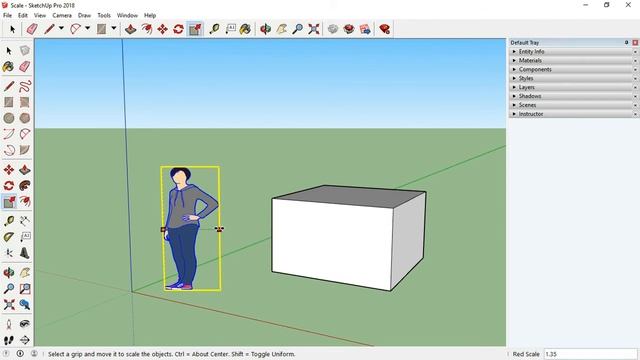Select the Position Camera tool

[x=9, y=324]
